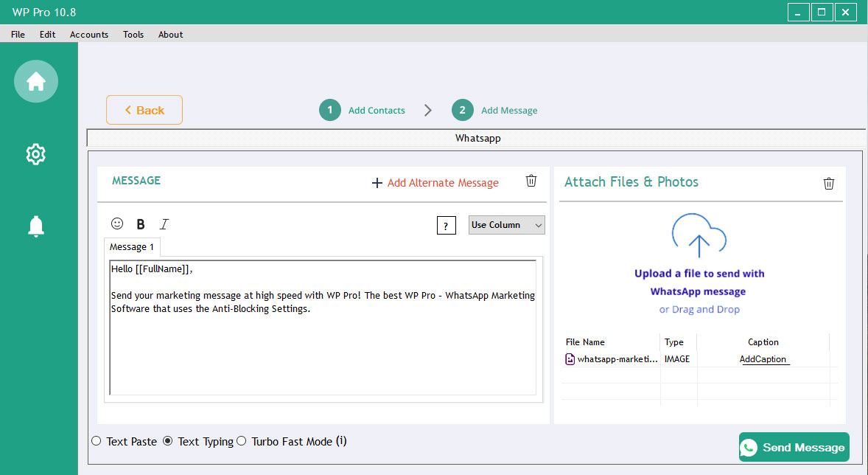The image size is (868, 475).
Task: Open the Accounts menu
Action: (x=89, y=35)
